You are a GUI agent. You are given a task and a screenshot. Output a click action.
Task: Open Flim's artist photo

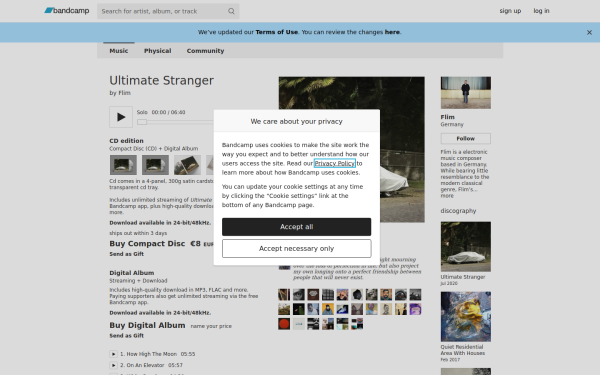pos(465,93)
